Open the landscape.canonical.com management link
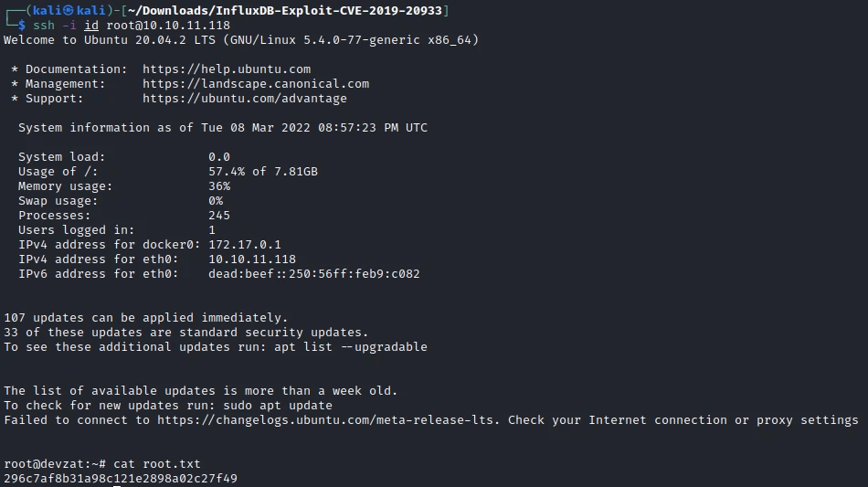868x487 pixels. coord(256,84)
